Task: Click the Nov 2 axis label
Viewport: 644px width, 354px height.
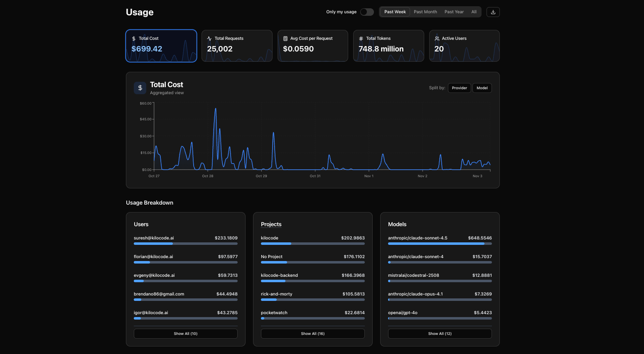Action: coord(423,176)
